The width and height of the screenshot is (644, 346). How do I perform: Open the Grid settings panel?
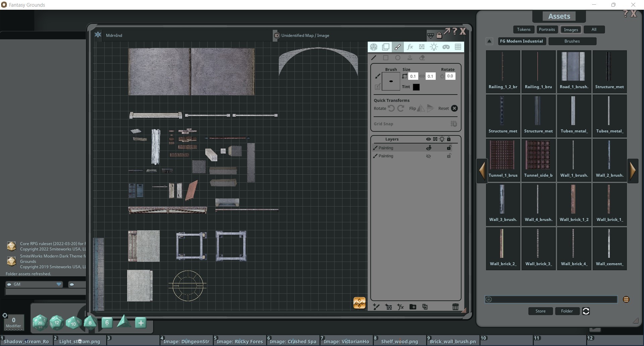coord(458,47)
